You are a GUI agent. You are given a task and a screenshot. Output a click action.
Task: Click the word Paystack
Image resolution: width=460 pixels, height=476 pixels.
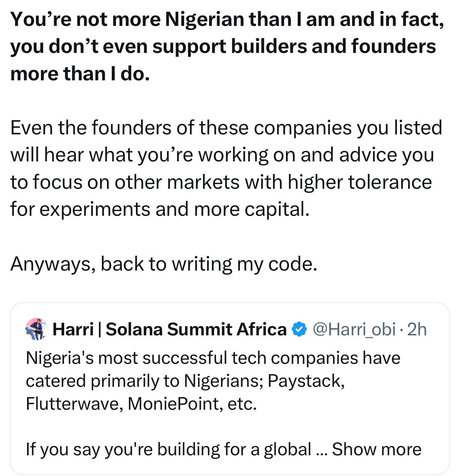[305, 381]
